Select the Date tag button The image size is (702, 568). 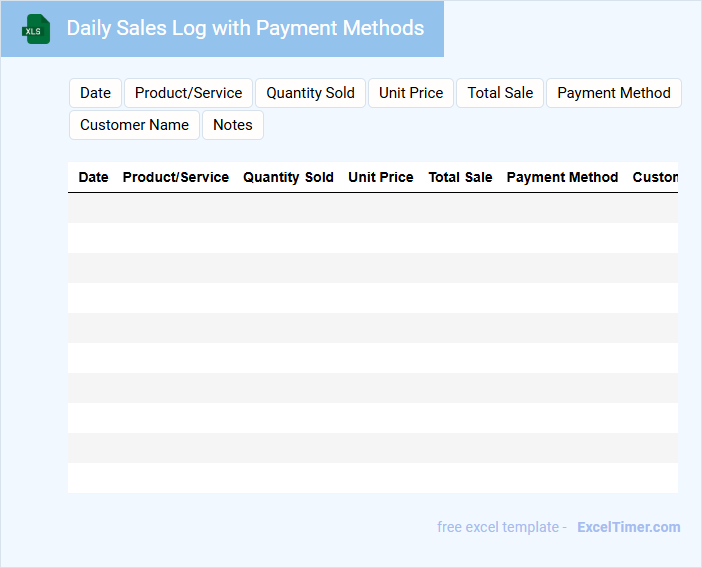pos(95,93)
